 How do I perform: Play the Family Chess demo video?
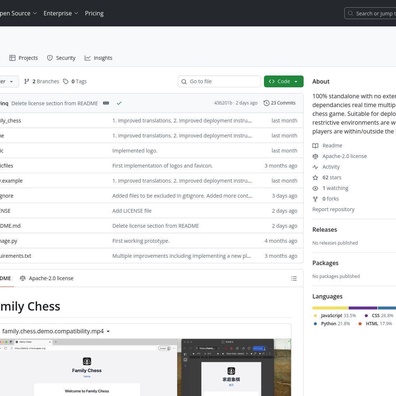click(146, 367)
